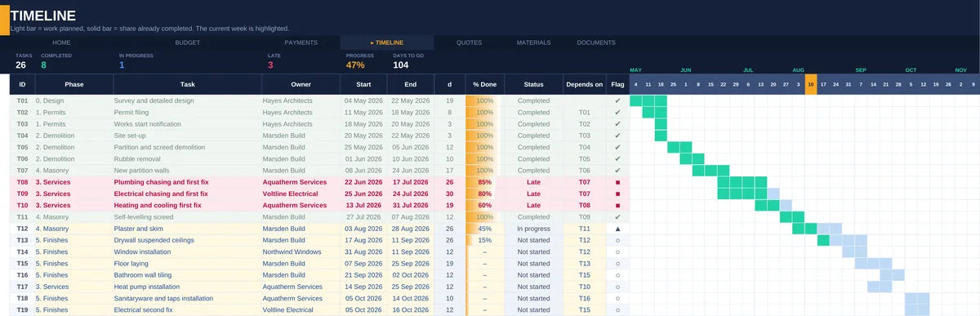Select the 'Self-levelling screed' task cell
Image resolution: width=980 pixels, height=316 pixels.
tap(187, 217)
